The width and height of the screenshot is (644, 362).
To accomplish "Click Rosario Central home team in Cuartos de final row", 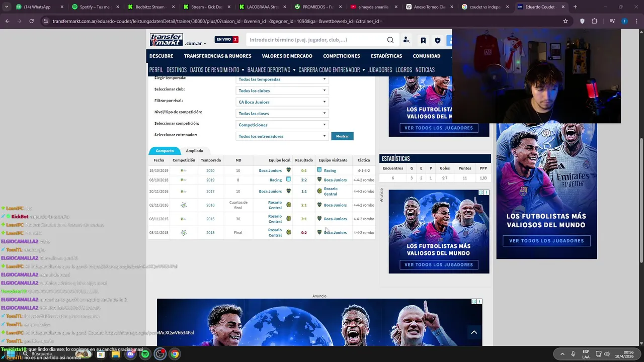I will 275,205.
